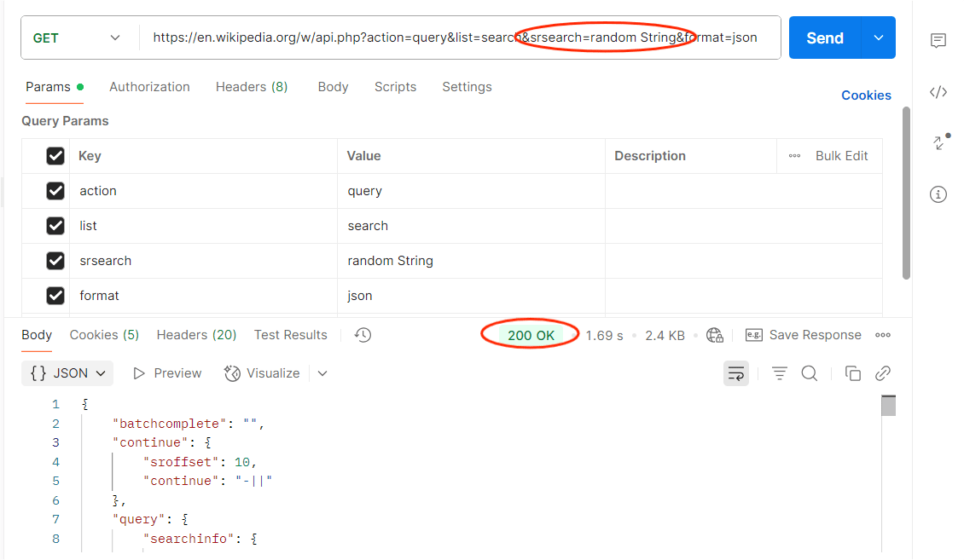Viewport: 964px width, 560px height.
Task: Open Bulk Edit for query params
Action: click(x=842, y=156)
